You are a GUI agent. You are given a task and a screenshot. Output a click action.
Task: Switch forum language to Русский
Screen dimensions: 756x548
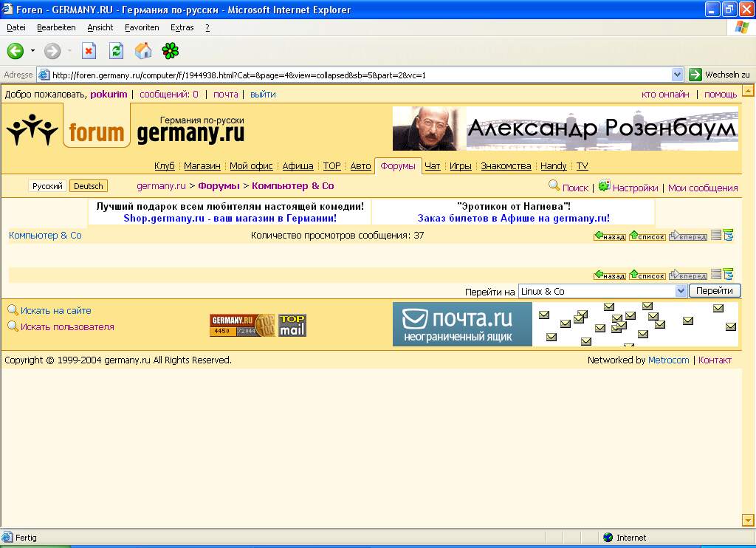pyautogui.click(x=47, y=186)
